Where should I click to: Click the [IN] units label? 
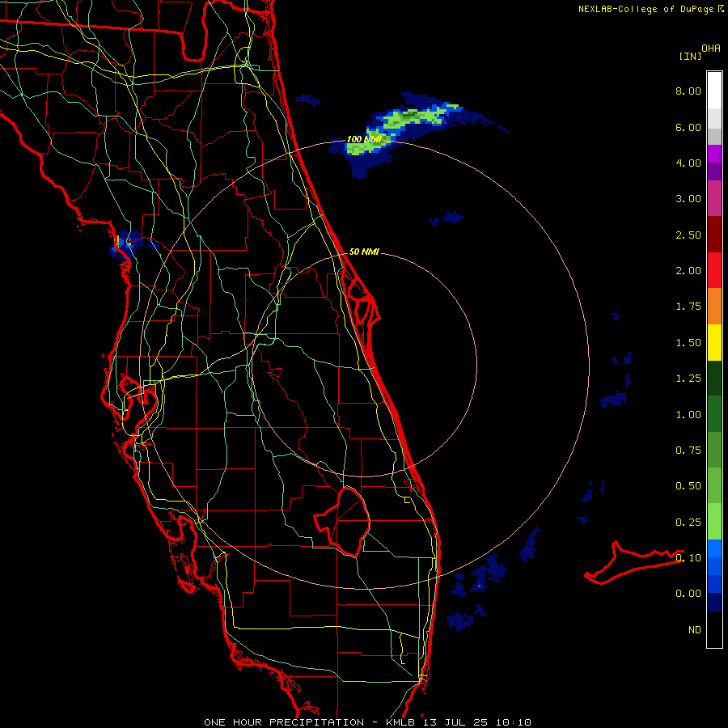click(690, 56)
